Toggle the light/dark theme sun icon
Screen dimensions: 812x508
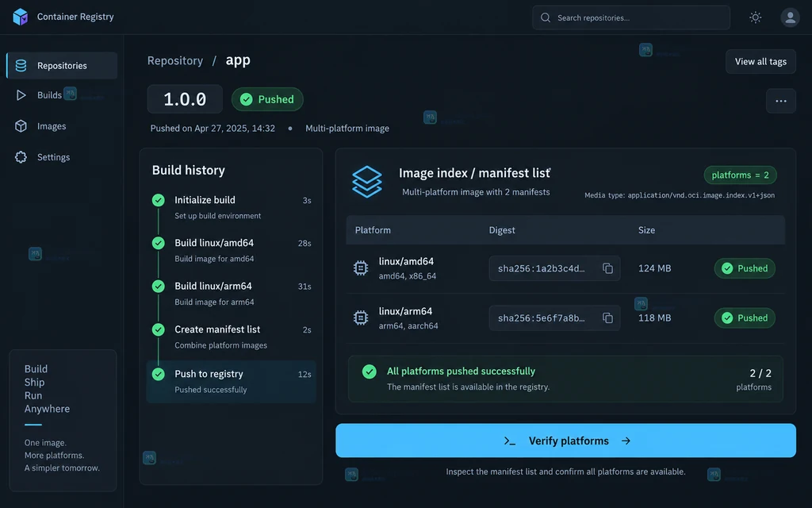coord(756,17)
